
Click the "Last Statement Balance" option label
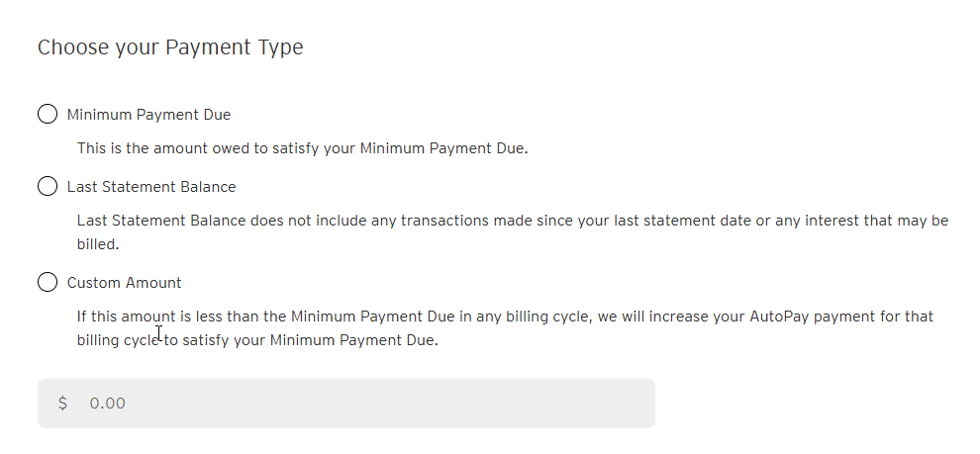pos(151,187)
